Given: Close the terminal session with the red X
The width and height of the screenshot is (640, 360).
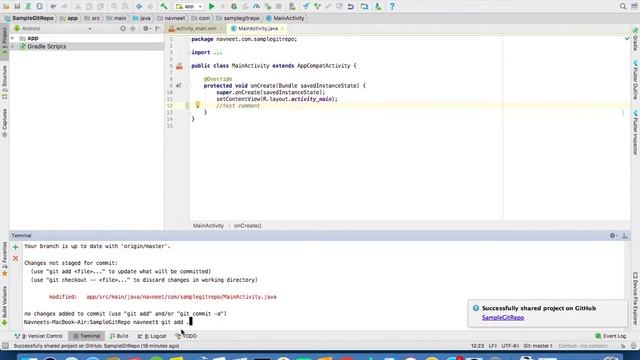Looking at the screenshot, I should pyautogui.click(x=16, y=258).
